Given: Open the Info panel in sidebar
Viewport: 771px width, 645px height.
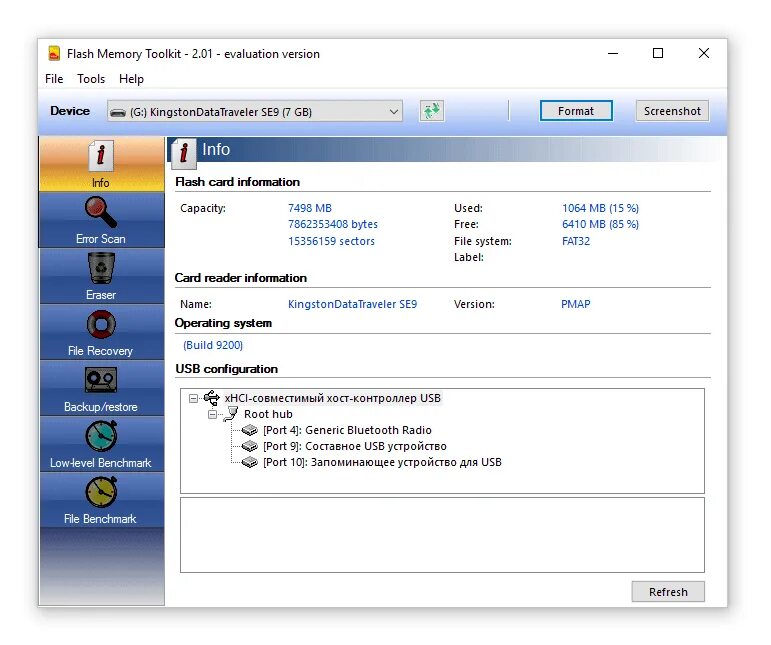Looking at the screenshot, I should (101, 164).
